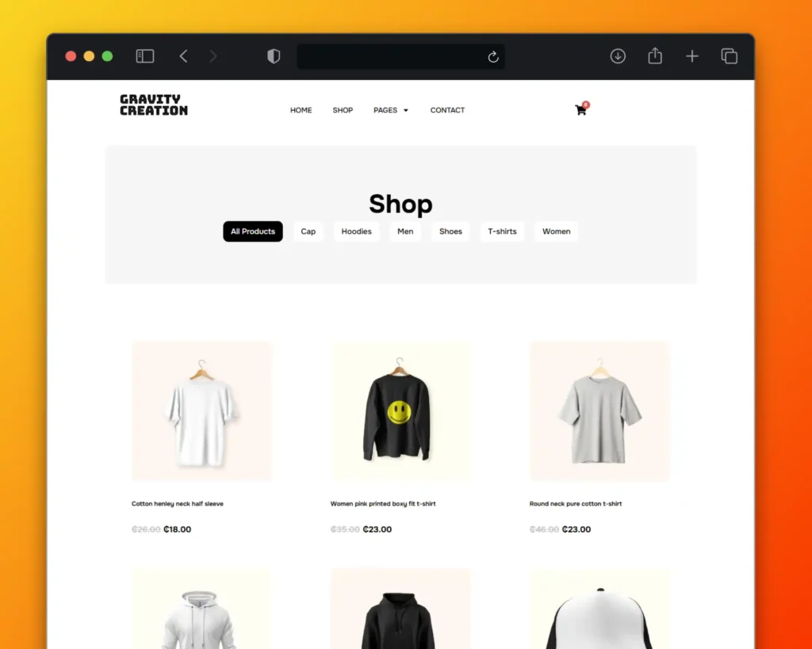Open the Gravity Creation logo link

(154, 105)
